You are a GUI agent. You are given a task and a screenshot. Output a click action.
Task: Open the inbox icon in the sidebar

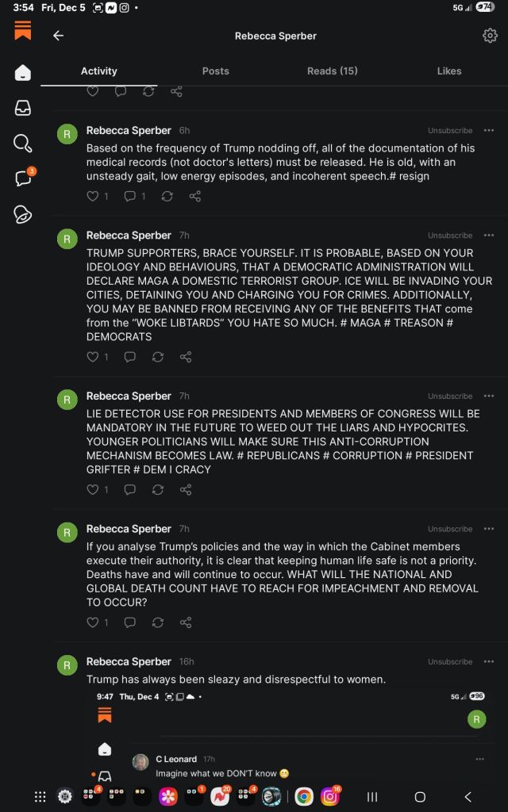23,108
